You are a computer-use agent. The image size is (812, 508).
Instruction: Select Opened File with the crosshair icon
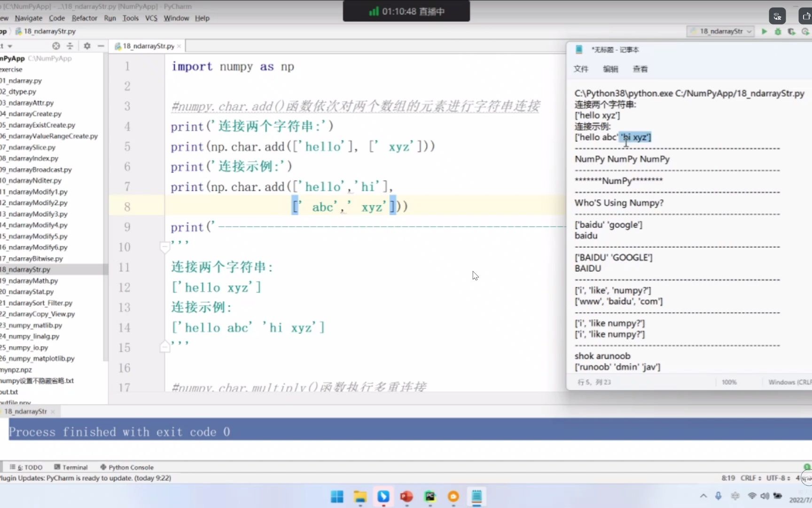tap(56, 46)
